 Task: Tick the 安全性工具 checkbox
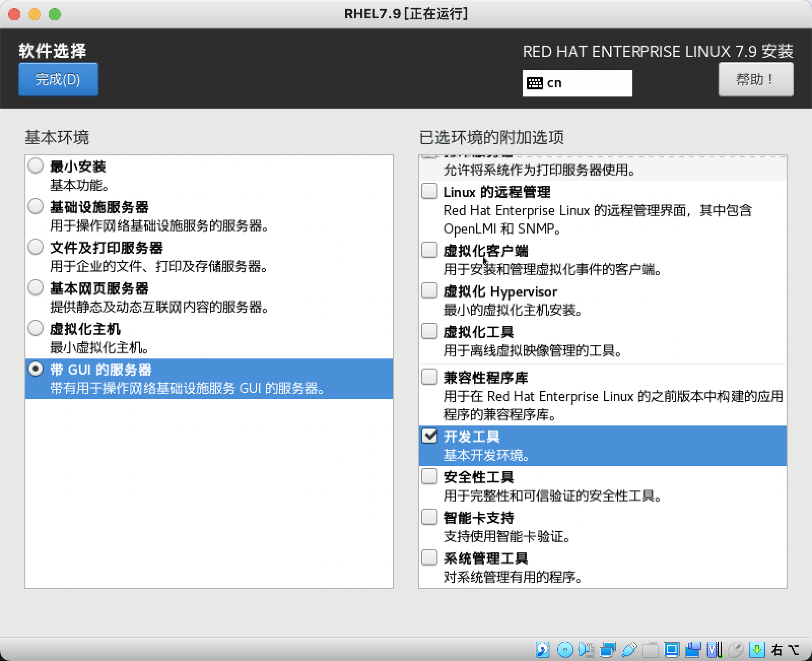pyautogui.click(x=429, y=476)
